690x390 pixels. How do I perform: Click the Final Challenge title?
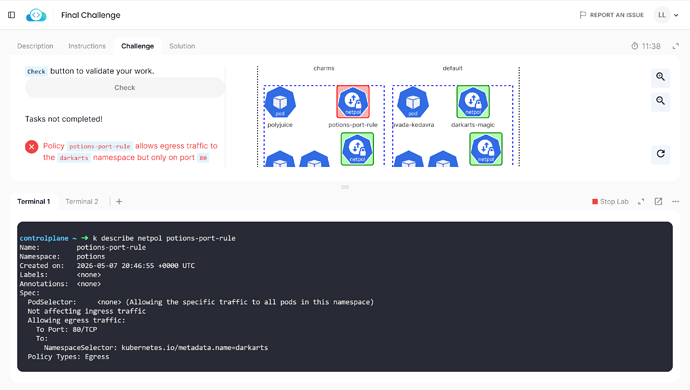click(x=91, y=15)
